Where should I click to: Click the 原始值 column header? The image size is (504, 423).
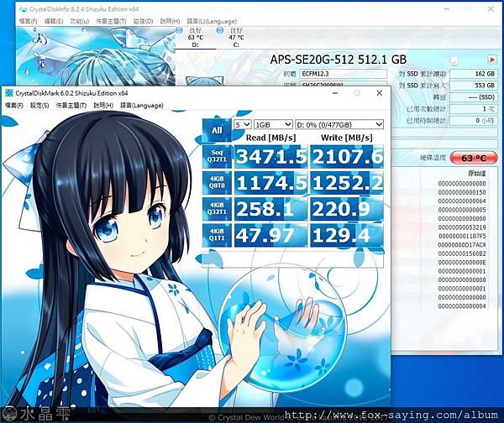tap(477, 174)
